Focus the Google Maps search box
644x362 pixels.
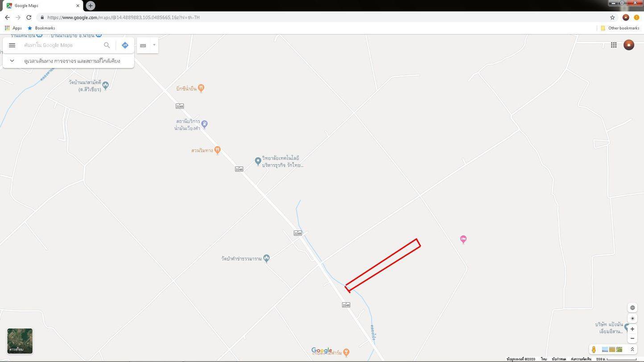click(x=62, y=45)
